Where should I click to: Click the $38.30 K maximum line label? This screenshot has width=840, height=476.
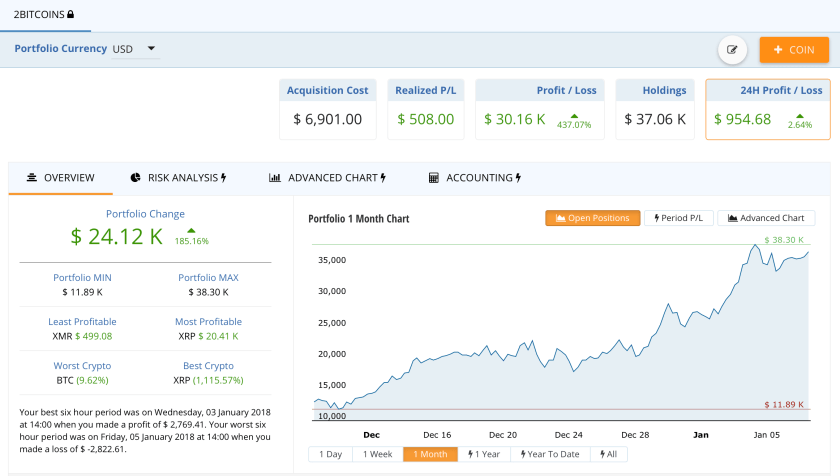coord(783,241)
